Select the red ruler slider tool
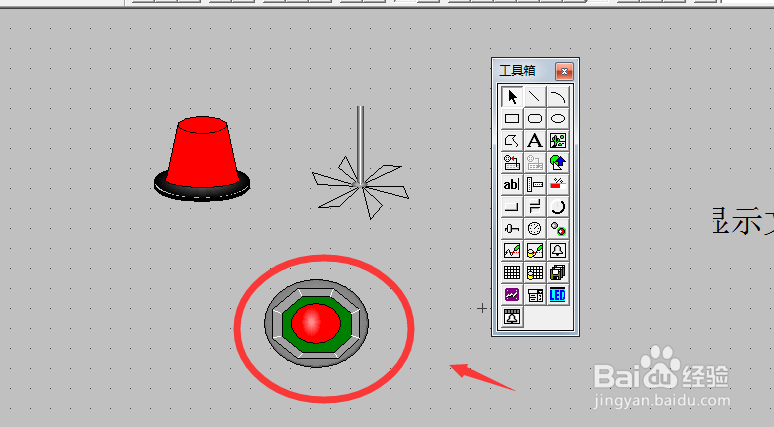This screenshot has height=427, width=774. tap(535, 185)
